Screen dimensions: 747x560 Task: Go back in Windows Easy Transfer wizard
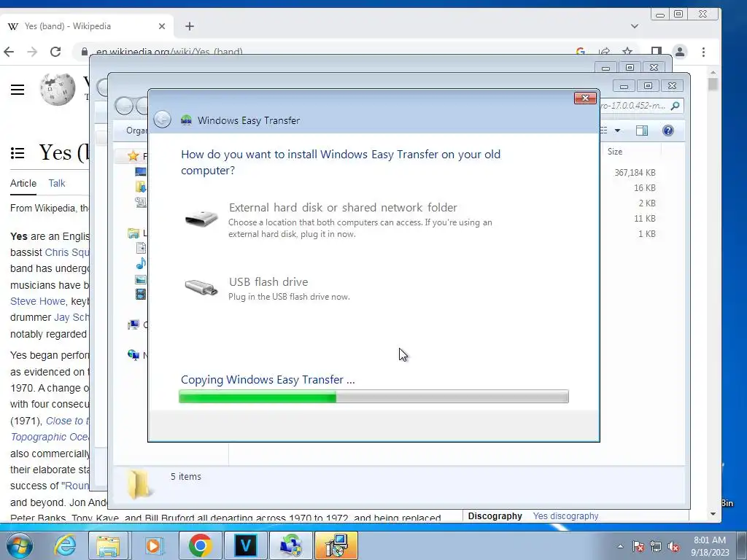pos(163,120)
